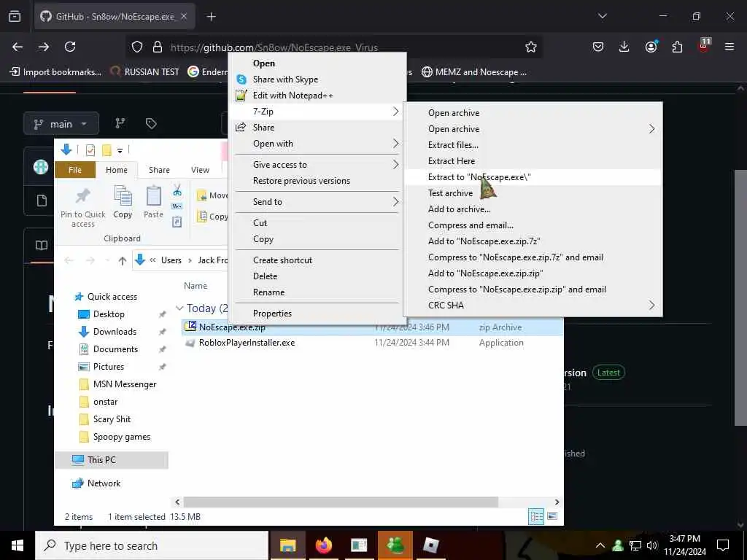Click Edit with Notepad++
The image size is (747, 560).
tap(317, 96)
